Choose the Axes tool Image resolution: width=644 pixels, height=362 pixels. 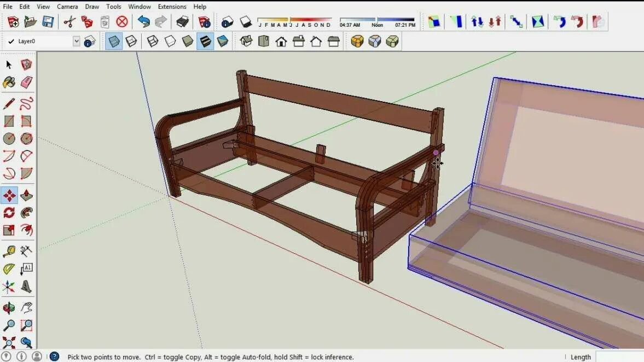(x=9, y=287)
